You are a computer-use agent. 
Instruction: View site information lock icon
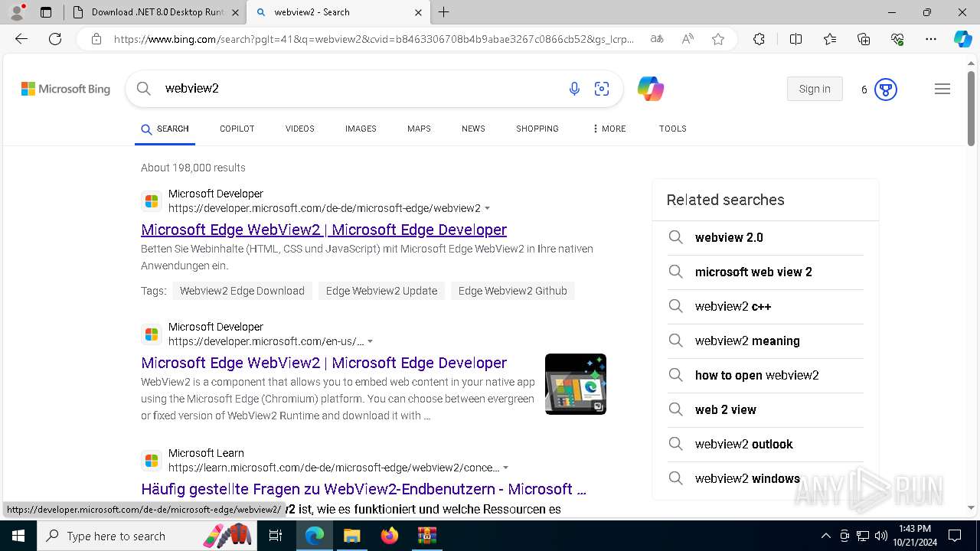[96, 39]
